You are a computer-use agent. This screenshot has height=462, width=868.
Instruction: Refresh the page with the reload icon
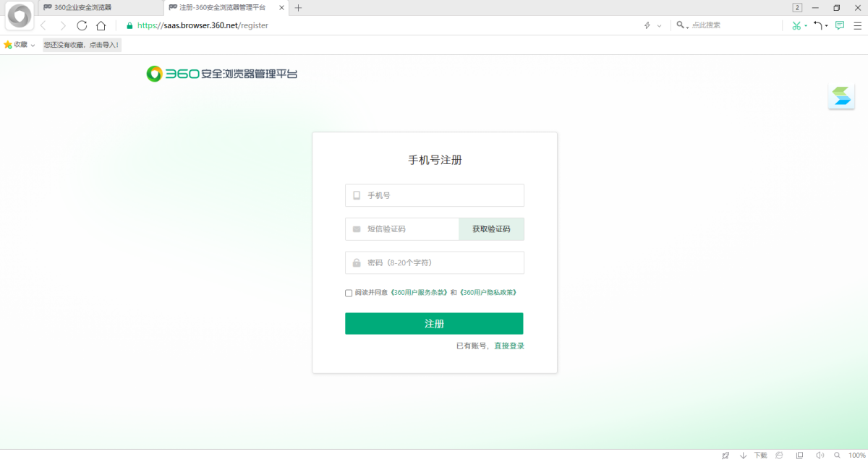click(82, 25)
